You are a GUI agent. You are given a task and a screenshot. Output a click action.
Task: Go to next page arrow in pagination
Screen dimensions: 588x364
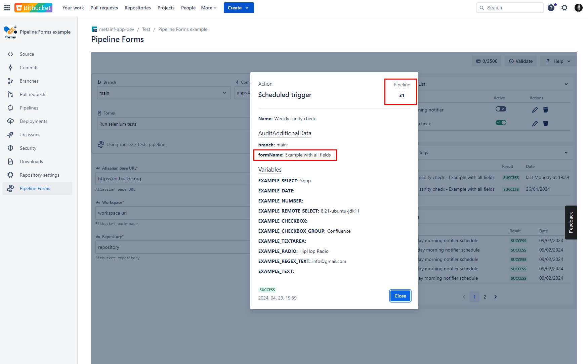point(496,297)
